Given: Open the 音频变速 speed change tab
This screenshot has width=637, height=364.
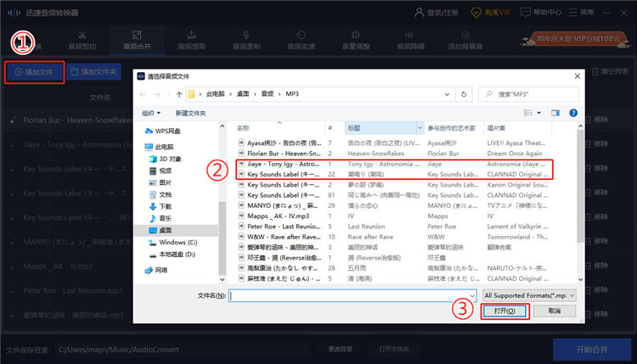Looking at the screenshot, I should coord(301,41).
